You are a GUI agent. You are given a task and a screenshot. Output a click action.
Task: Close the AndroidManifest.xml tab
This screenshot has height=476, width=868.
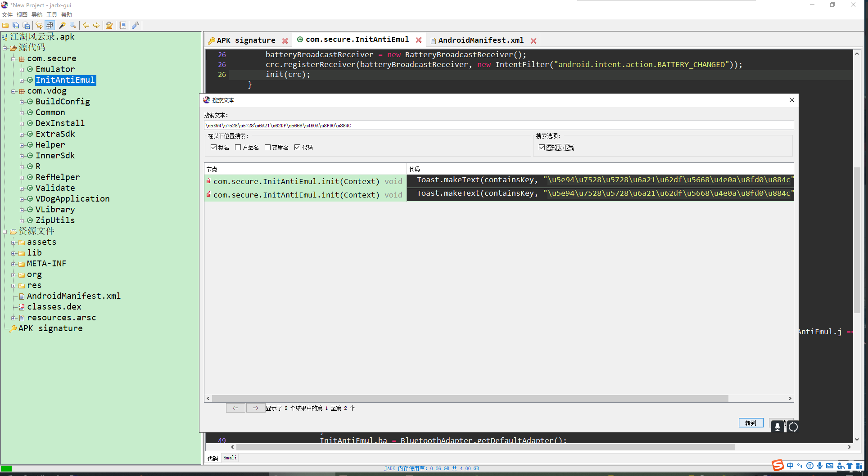(x=533, y=40)
